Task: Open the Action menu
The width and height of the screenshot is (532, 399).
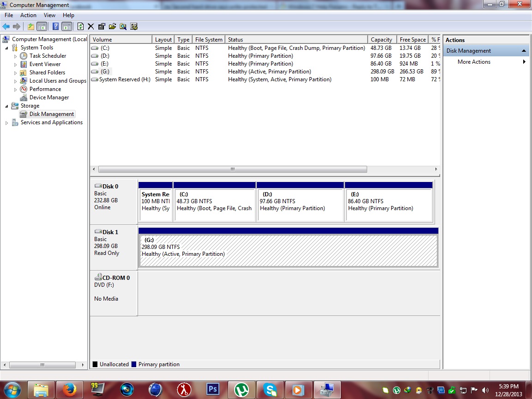Action: click(28, 15)
